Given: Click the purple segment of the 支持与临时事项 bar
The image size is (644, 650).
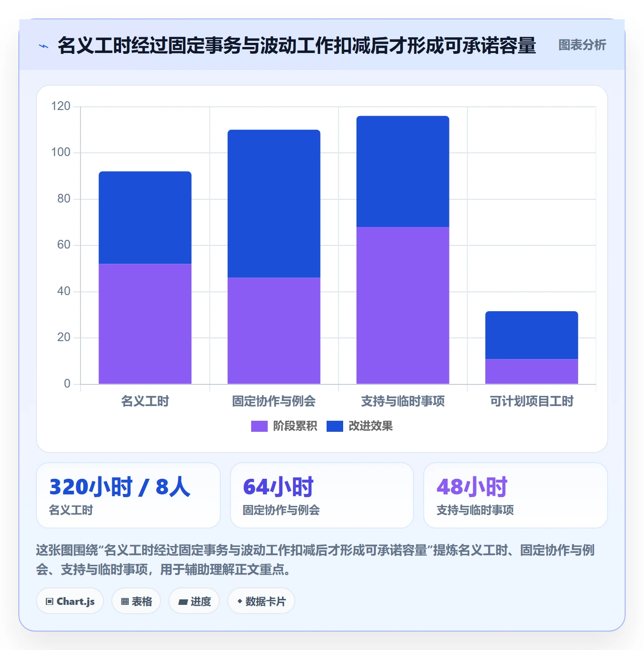Looking at the screenshot, I should tap(402, 305).
